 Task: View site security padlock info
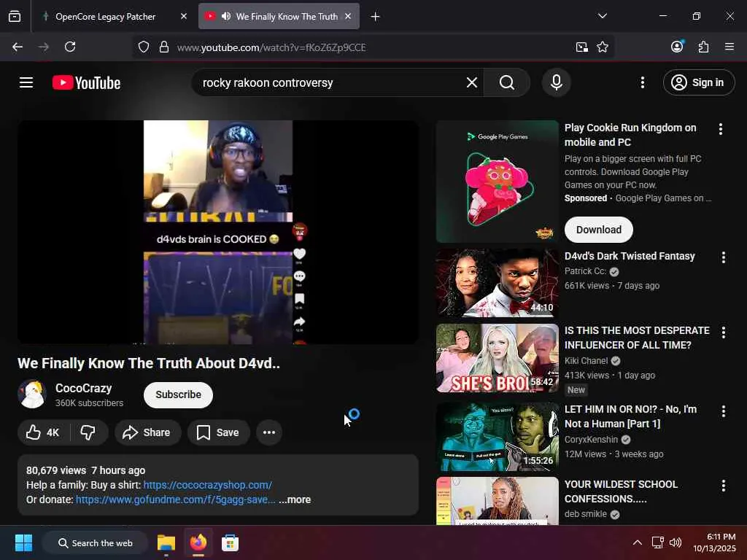164,47
